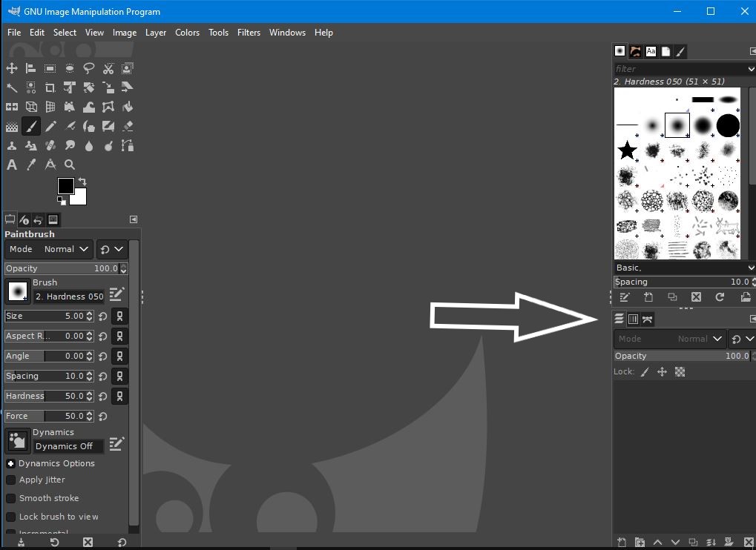Create a new brush in Brushes panel
The image size is (756, 550).
(x=648, y=297)
